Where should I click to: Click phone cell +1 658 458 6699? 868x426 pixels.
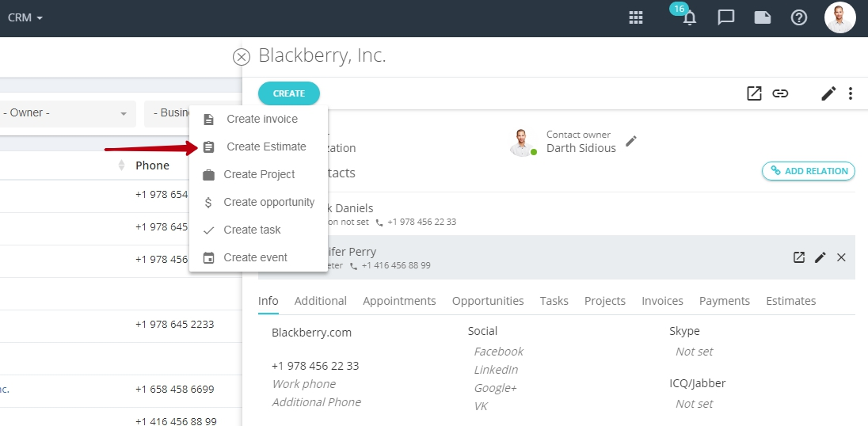point(174,389)
